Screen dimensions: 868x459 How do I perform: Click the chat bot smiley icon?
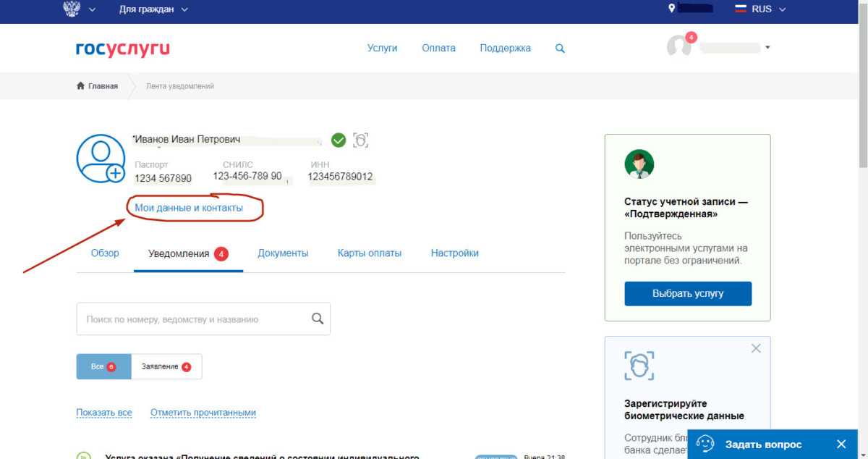pos(705,444)
